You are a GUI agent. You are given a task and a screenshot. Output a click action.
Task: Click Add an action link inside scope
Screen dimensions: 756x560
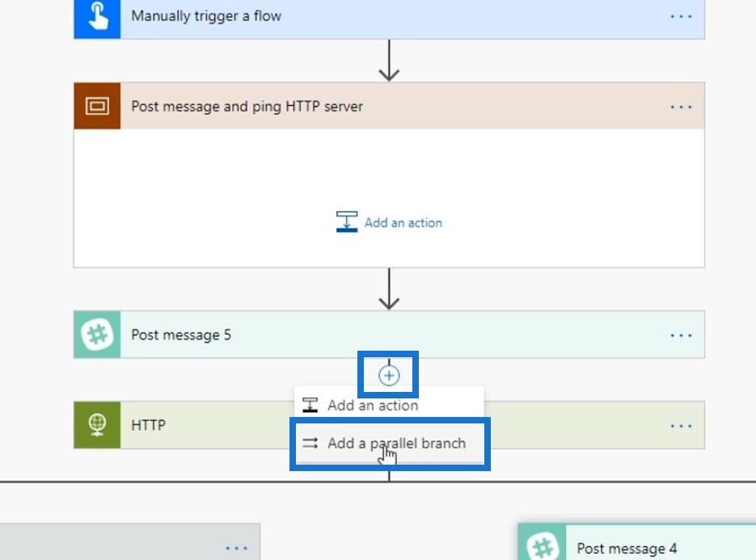(x=403, y=223)
